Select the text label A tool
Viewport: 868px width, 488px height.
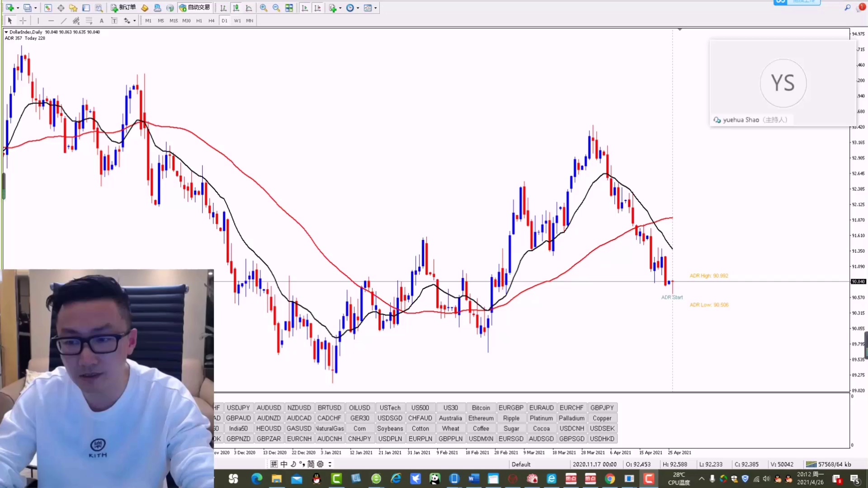coord(102,21)
